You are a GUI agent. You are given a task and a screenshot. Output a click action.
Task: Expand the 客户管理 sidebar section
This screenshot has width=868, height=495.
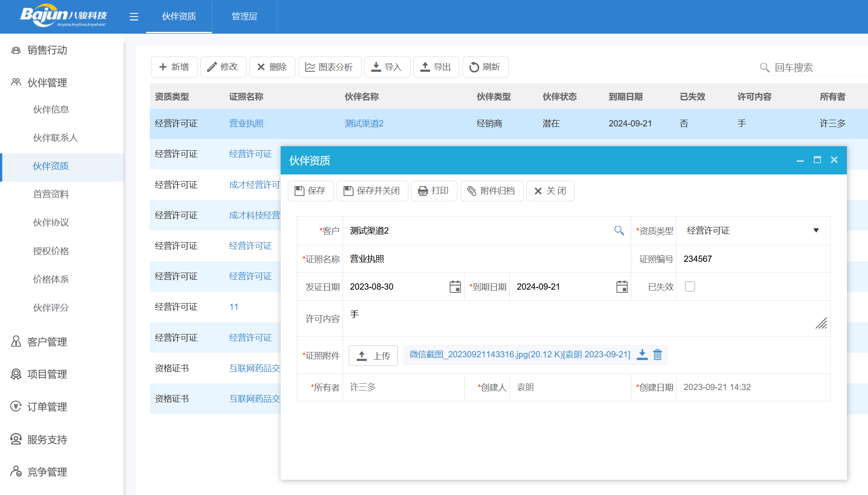tap(47, 342)
